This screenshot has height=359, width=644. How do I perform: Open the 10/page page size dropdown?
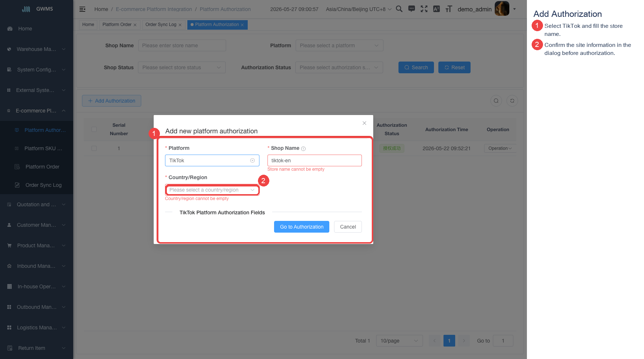[x=400, y=341]
